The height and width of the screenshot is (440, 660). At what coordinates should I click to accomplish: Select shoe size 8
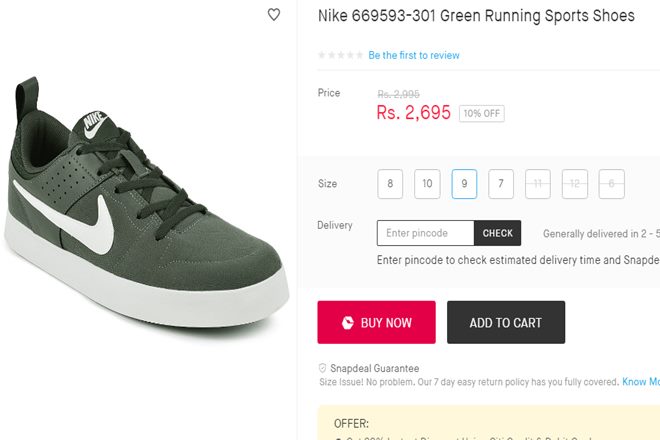coord(390,184)
